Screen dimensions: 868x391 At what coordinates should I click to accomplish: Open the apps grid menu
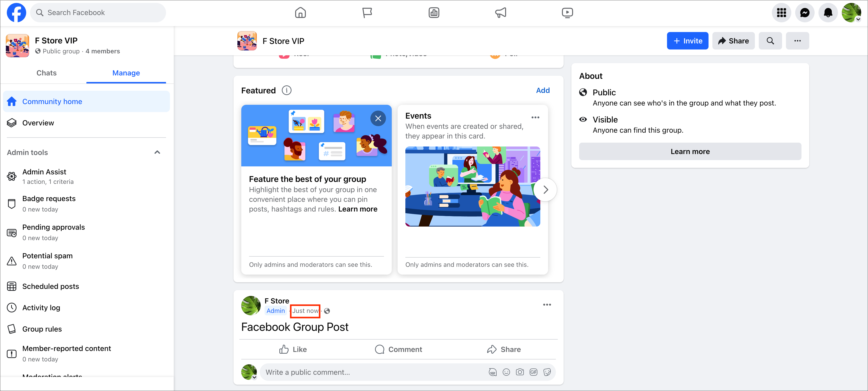(781, 13)
